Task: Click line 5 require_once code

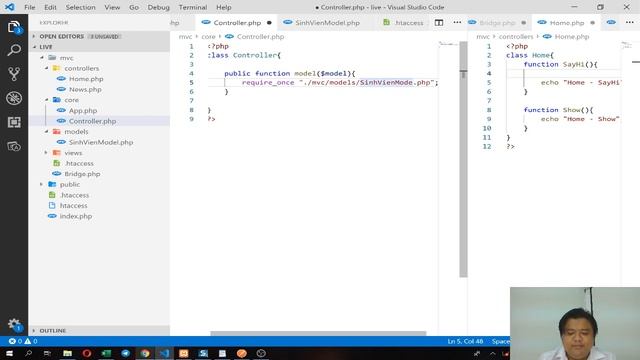Action: [340, 82]
